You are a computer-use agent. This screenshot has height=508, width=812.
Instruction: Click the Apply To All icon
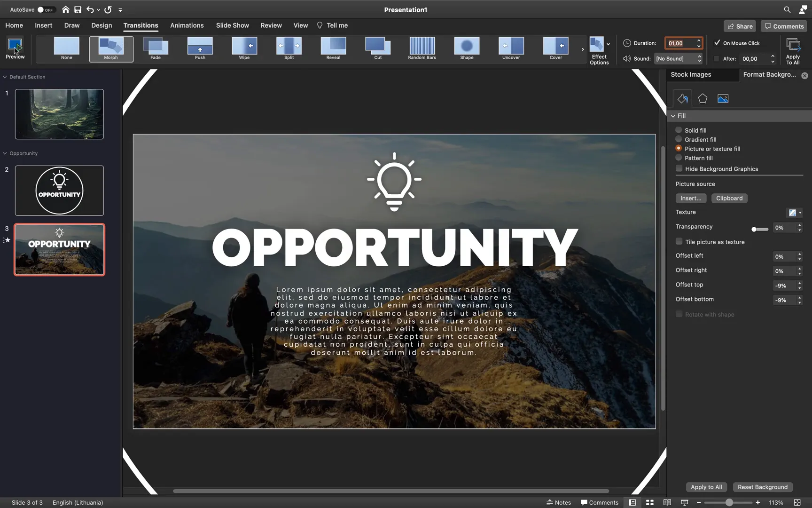coord(793,50)
